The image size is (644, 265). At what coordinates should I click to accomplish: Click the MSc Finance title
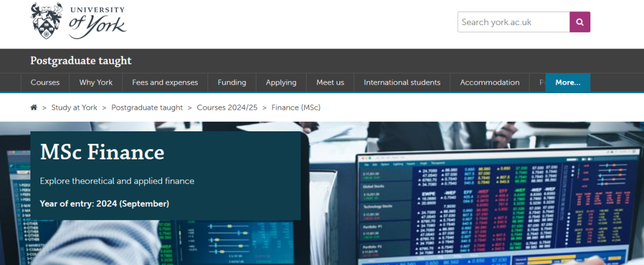[x=103, y=152]
